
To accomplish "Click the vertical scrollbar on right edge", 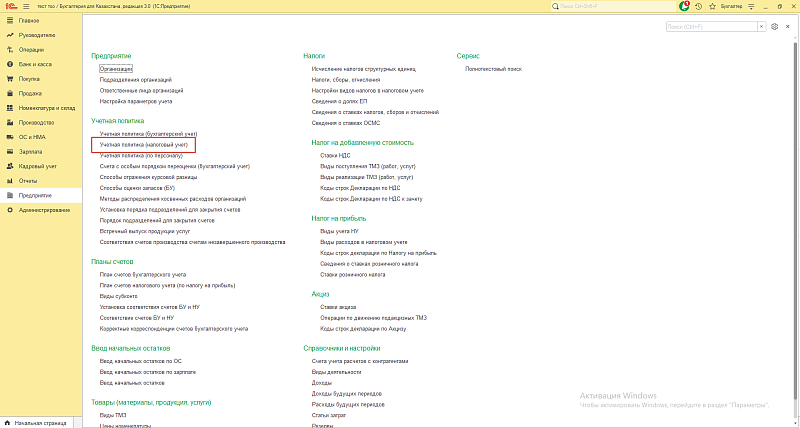I will (796, 200).
